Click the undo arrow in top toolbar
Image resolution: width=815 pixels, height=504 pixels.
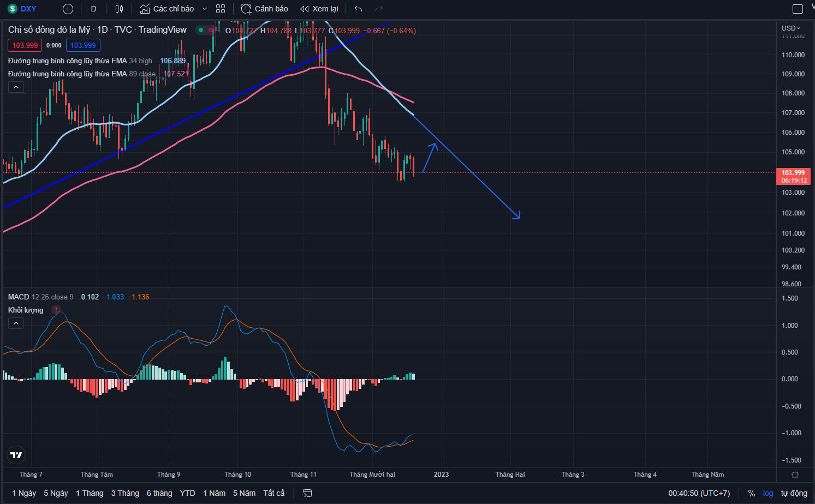coord(358,9)
